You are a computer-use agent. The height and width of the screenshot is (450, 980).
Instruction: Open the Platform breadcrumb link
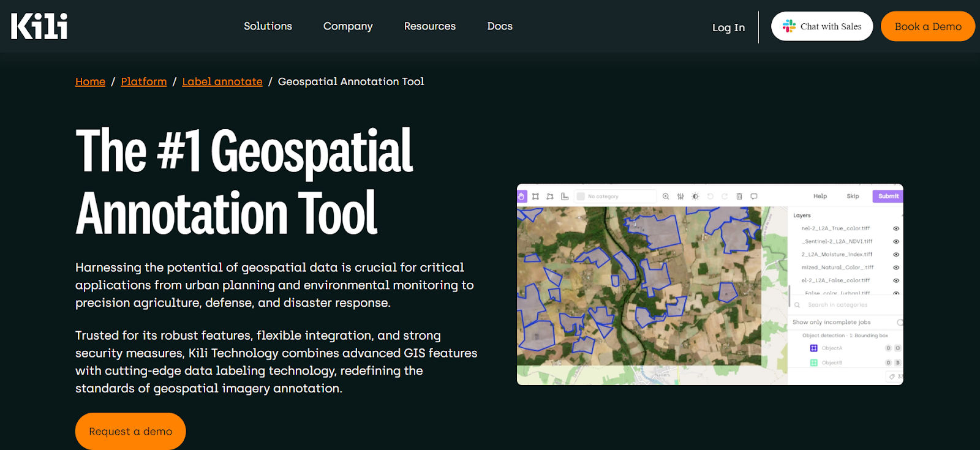[x=144, y=81]
